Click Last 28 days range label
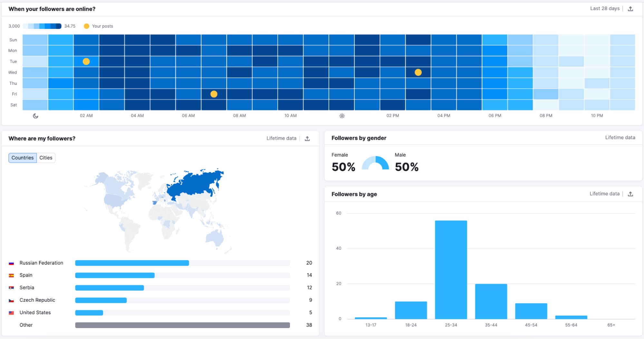The image size is (644, 339). point(605,9)
